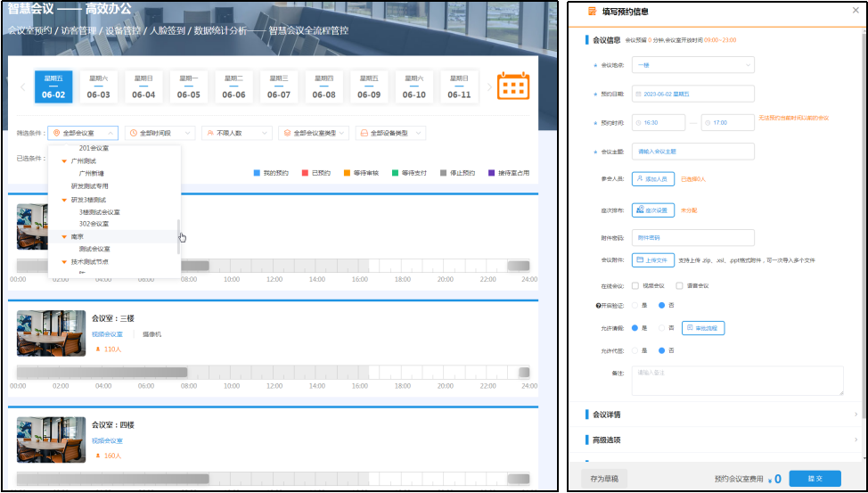Viewport: 868px width, 493px height.
Task: Click the blue 提交 button
Action: point(815,479)
